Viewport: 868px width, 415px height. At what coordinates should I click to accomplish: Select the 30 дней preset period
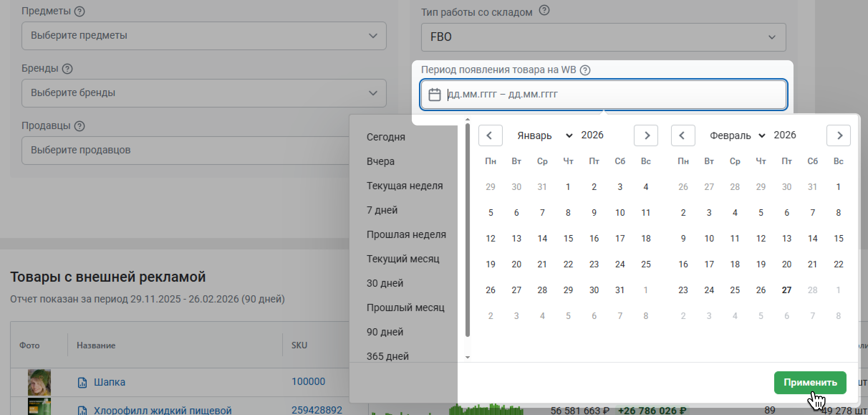point(385,283)
